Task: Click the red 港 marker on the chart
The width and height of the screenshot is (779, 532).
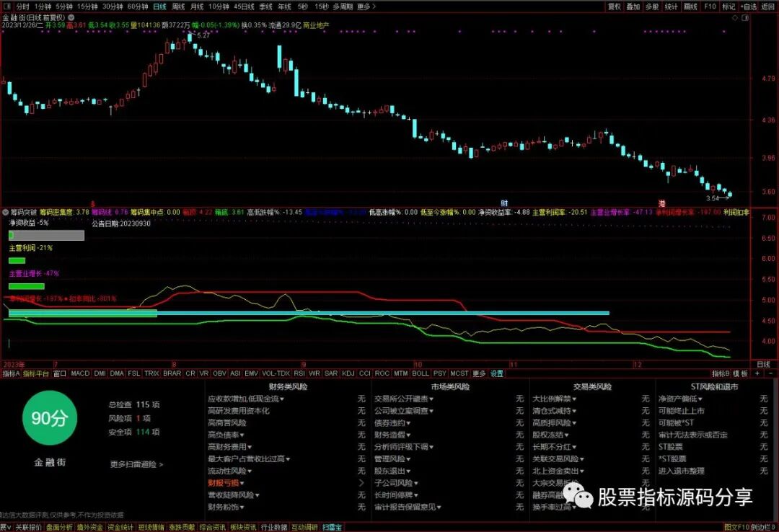Action: (661, 203)
